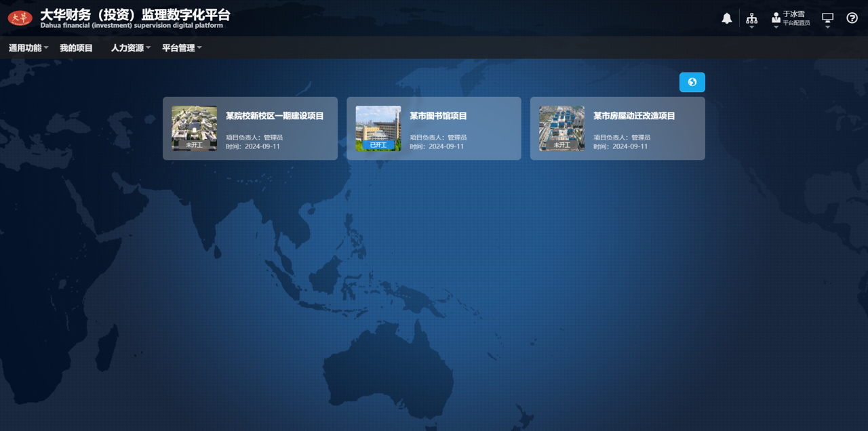Open help via question mark icon
The height and width of the screenshot is (431, 868).
pos(852,18)
